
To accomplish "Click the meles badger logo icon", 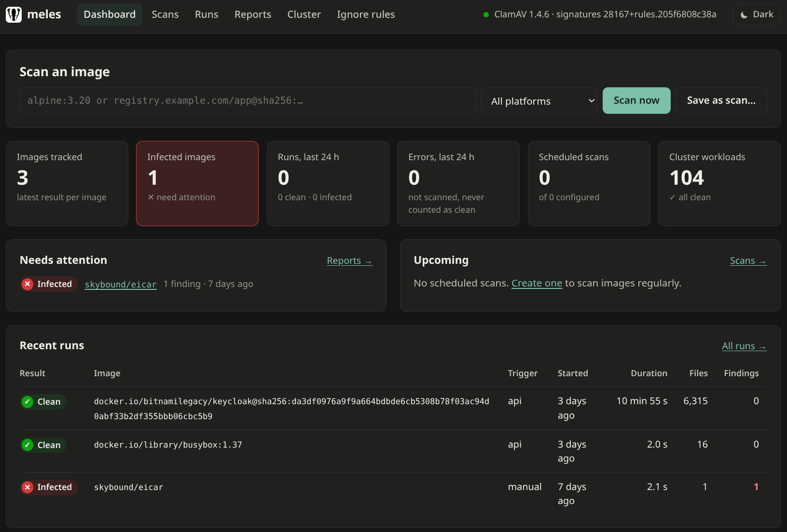I will [14, 14].
